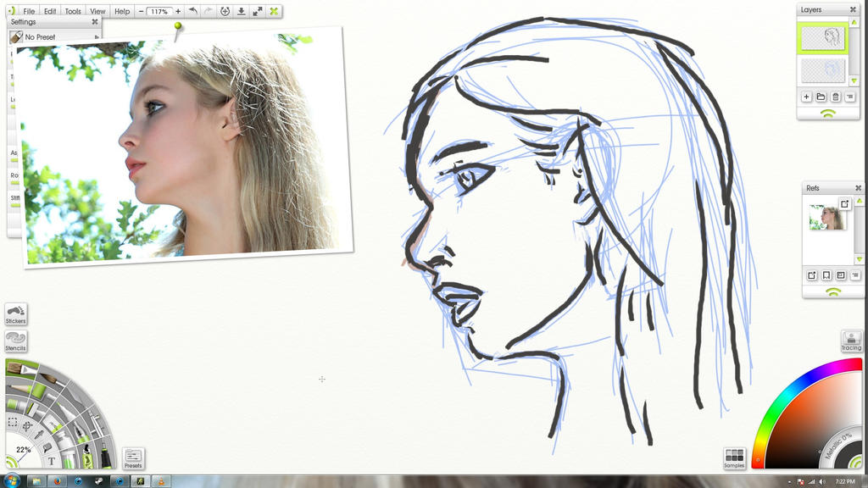The width and height of the screenshot is (868, 488).
Task: Toggle the Tracing panel
Action: 851,341
